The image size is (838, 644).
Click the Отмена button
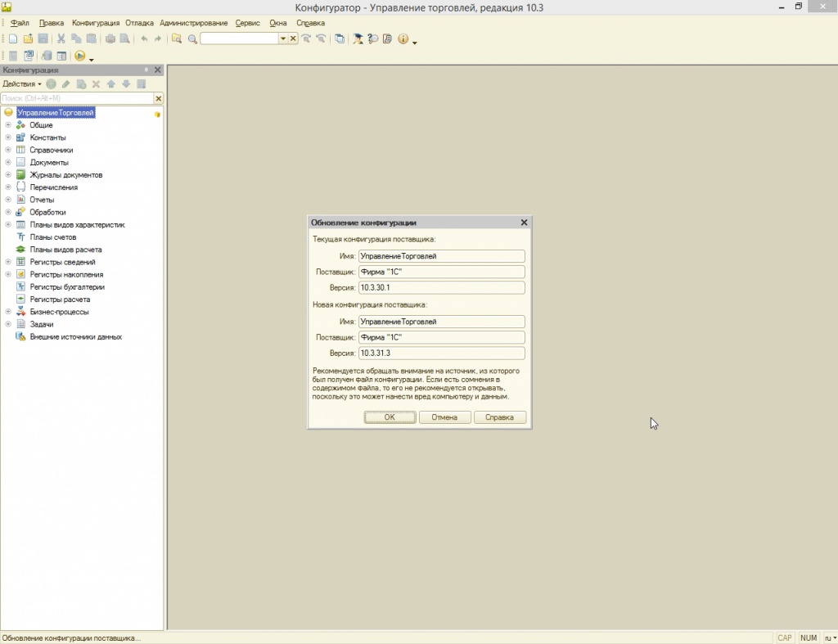[444, 417]
